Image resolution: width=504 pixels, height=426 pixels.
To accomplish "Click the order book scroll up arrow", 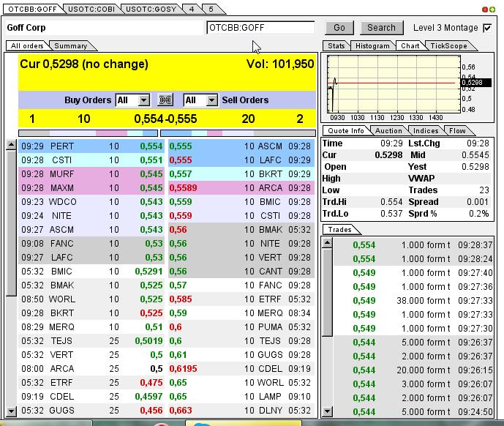I will point(11,145).
